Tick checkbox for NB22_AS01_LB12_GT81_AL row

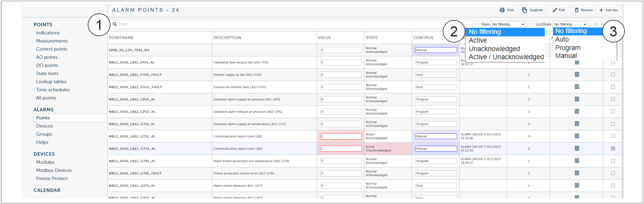tap(613, 161)
